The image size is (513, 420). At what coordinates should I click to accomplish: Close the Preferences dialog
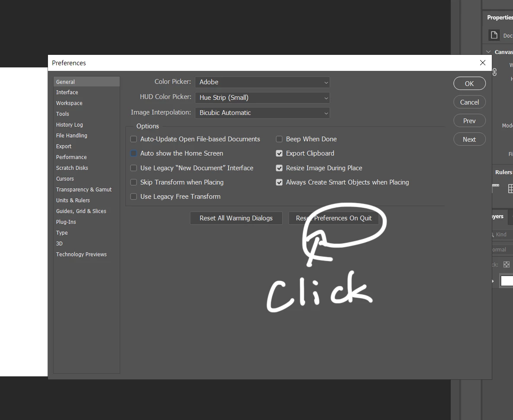coord(483,63)
